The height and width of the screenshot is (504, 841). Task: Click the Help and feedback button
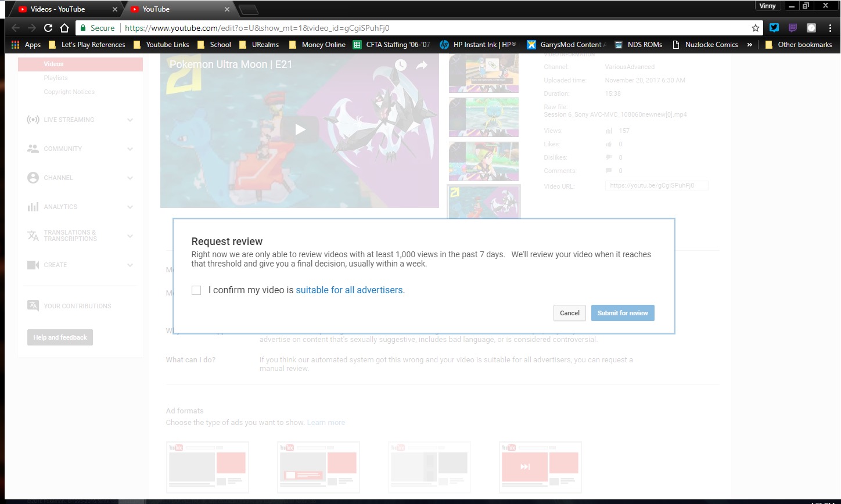click(60, 337)
